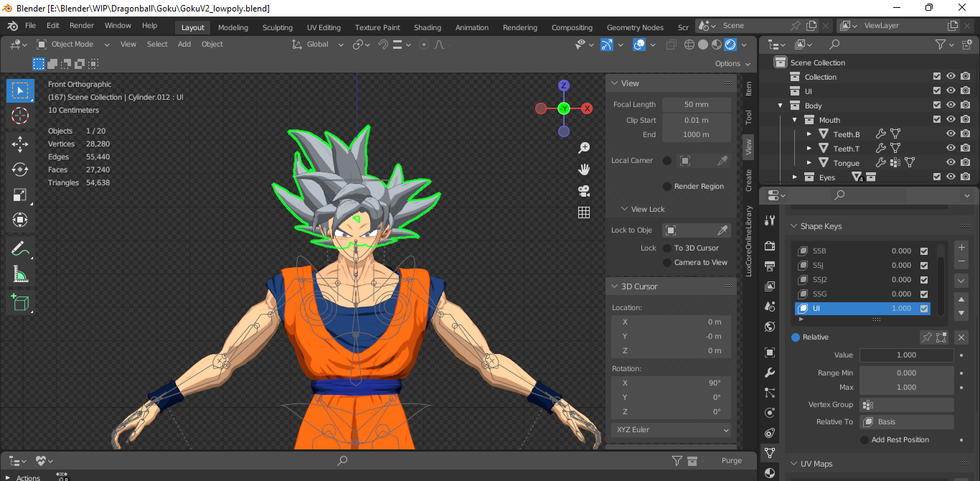The height and width of the screenshot is (481, 980).
Task: Toggle shape key edit mode icon
Action: point(941,337)
